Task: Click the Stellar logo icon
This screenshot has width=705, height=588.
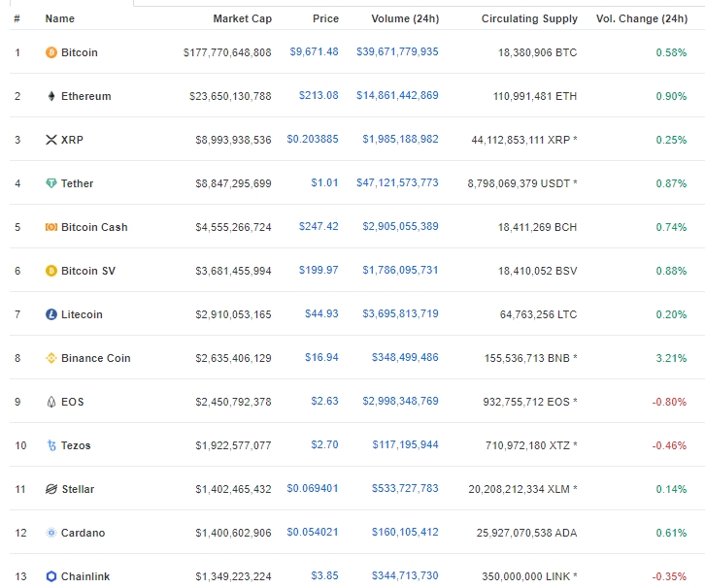Action: point(51,489)
